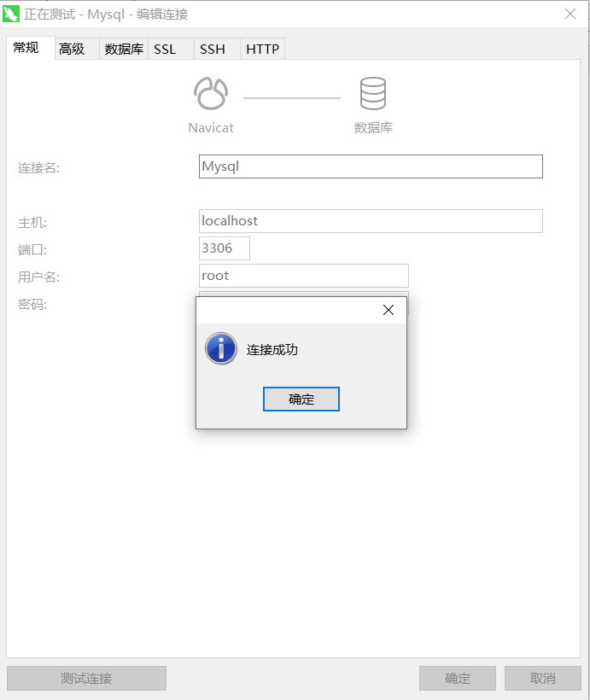
Task: Click the 主机 label
Action: 32,222
